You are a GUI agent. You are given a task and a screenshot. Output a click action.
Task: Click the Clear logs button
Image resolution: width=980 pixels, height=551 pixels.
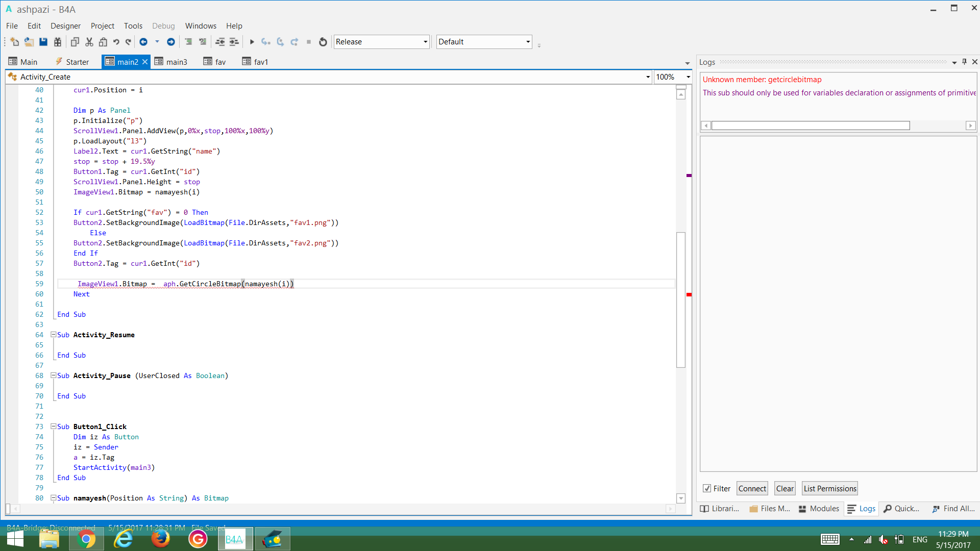[785, 488]
